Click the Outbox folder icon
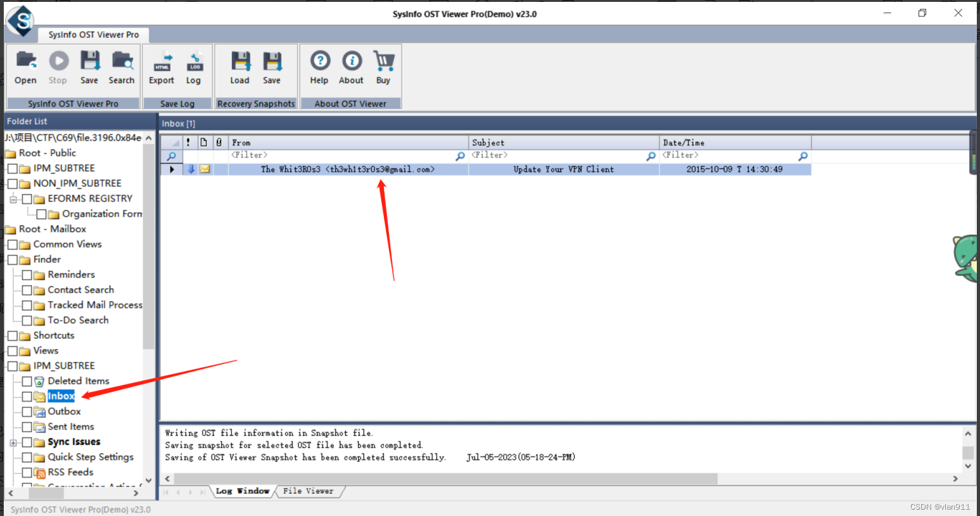980x516 pixels. pyautogui.click(x=39, y=412)
